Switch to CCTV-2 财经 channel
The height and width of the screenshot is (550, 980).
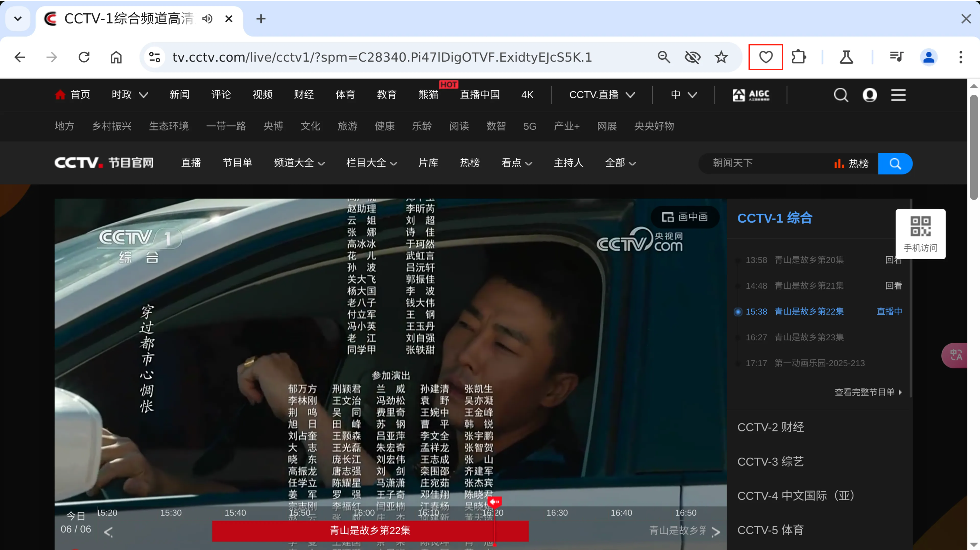point(771,427)
